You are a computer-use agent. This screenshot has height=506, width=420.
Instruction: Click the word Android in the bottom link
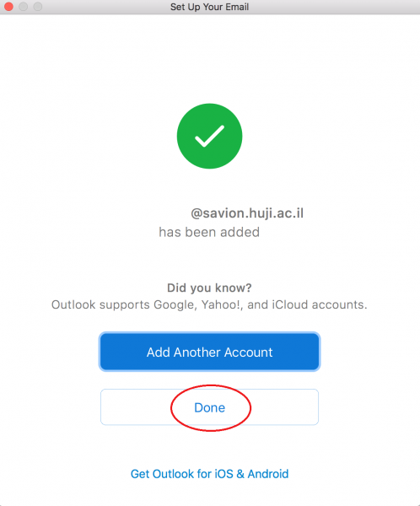click(x=268, y=474)
